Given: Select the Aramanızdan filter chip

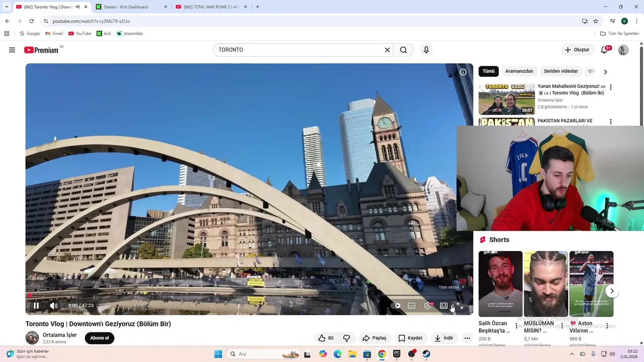Looking at the screenshot, I should tap(519, 71).
